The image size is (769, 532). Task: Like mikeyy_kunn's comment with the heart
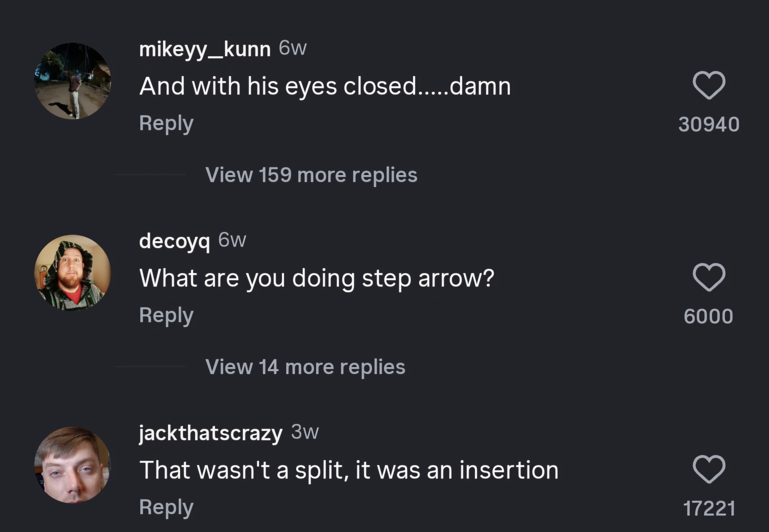click(709, 85)
